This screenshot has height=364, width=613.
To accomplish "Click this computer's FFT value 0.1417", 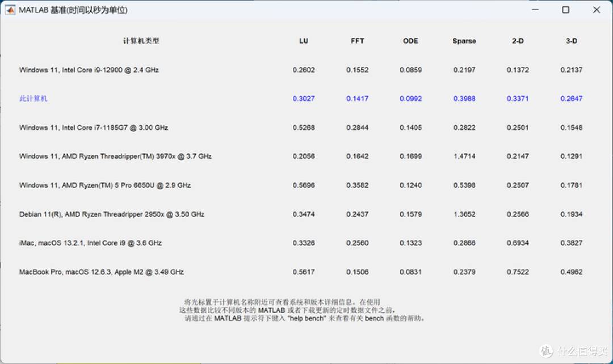I will pyautogui.click(x=358, y=99).
